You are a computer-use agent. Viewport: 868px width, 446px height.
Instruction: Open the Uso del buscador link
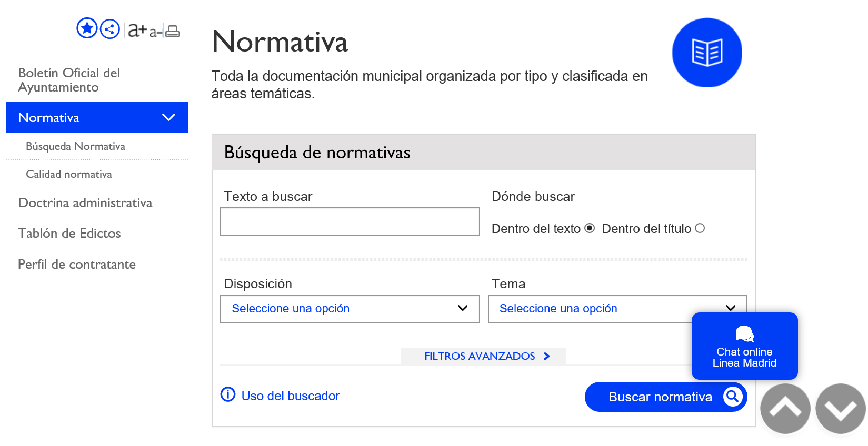290,396
